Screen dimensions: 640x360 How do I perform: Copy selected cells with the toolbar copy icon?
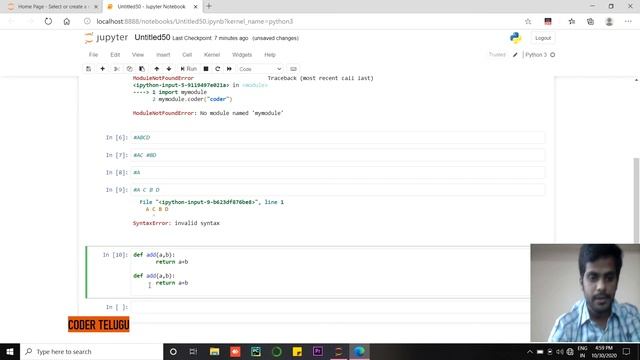129,69
